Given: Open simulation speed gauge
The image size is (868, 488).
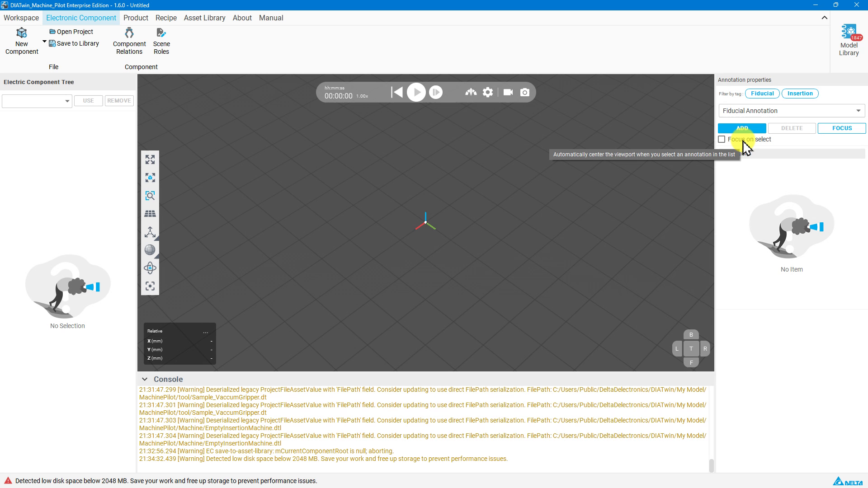Looking at the screenshot, I should point(471,92).
